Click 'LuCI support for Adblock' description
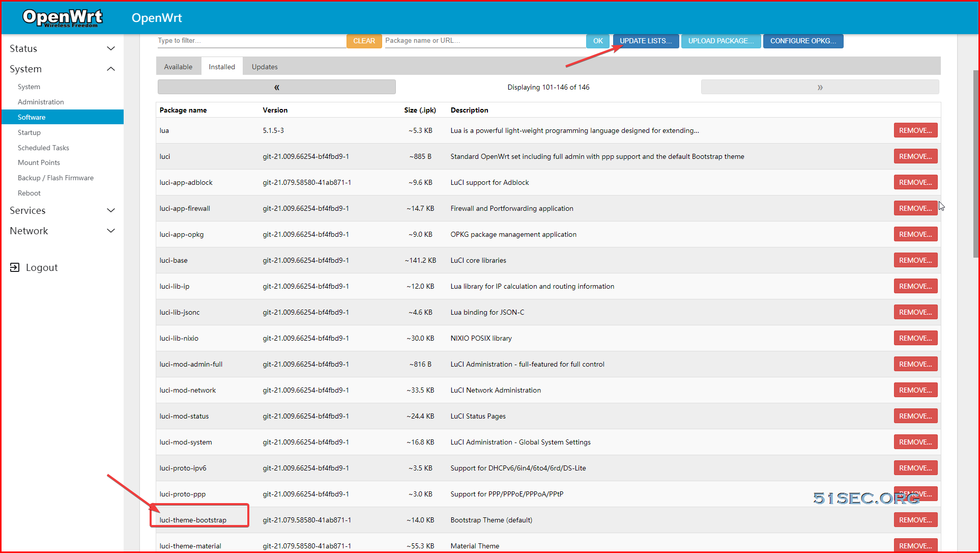 [489, 182]
